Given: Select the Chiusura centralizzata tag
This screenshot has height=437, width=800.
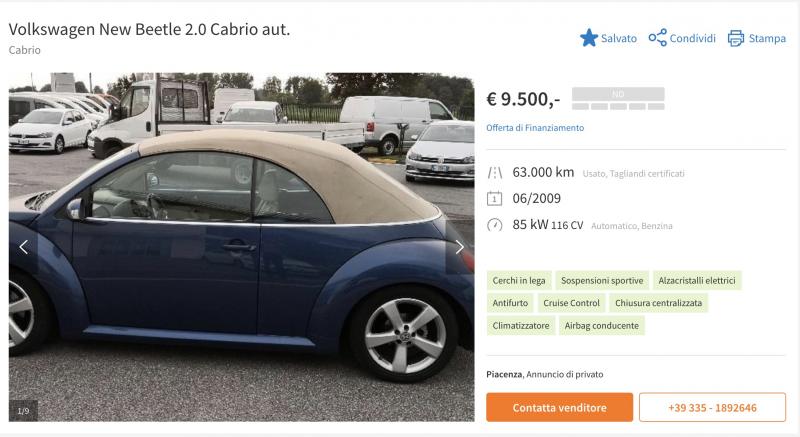Looking at the screenshot, I should [x=658, y=303].
